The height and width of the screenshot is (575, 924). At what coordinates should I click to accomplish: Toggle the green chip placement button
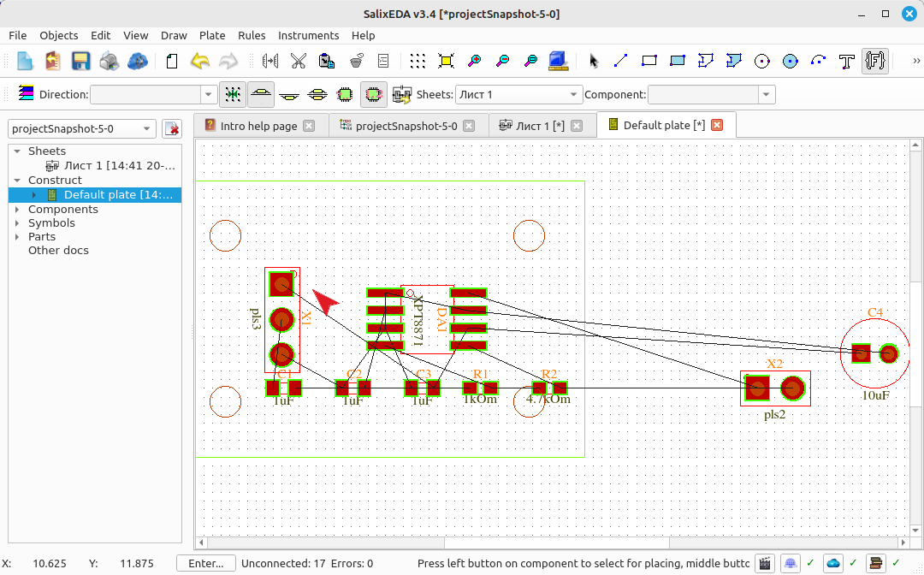coord(345,94)
